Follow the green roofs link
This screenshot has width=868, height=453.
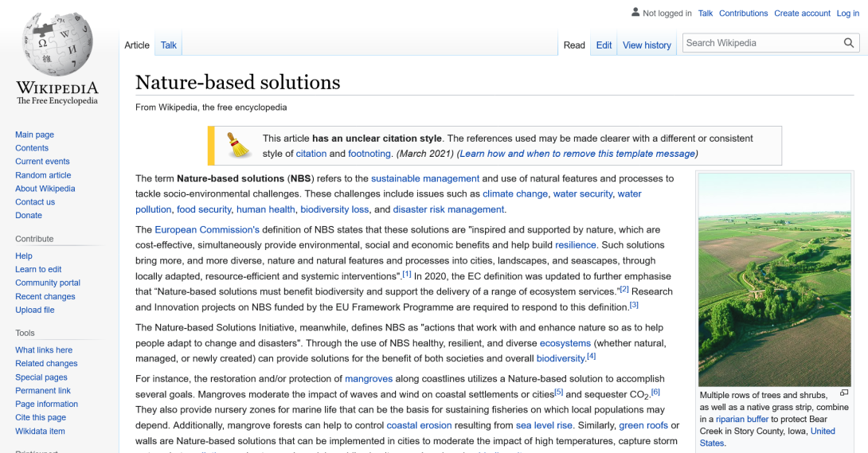pyautogui.click(x=643, y=425)
